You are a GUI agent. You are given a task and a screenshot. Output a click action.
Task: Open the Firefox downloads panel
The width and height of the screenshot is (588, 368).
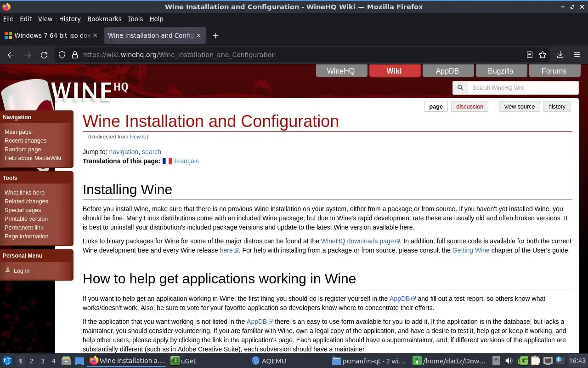pyautogui.click(x=560, y=55)
